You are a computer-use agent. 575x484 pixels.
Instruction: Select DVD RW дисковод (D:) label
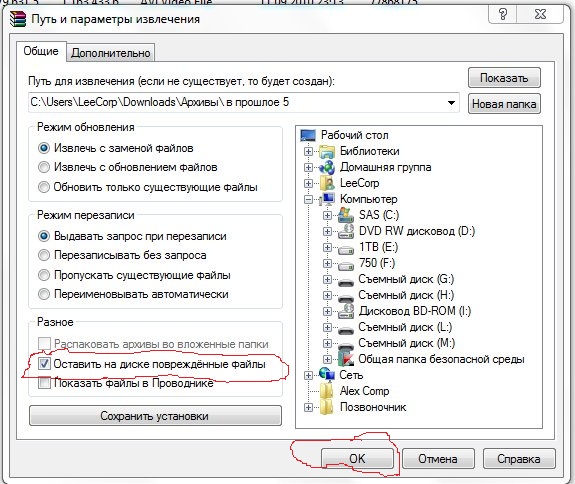click(417, 231)
